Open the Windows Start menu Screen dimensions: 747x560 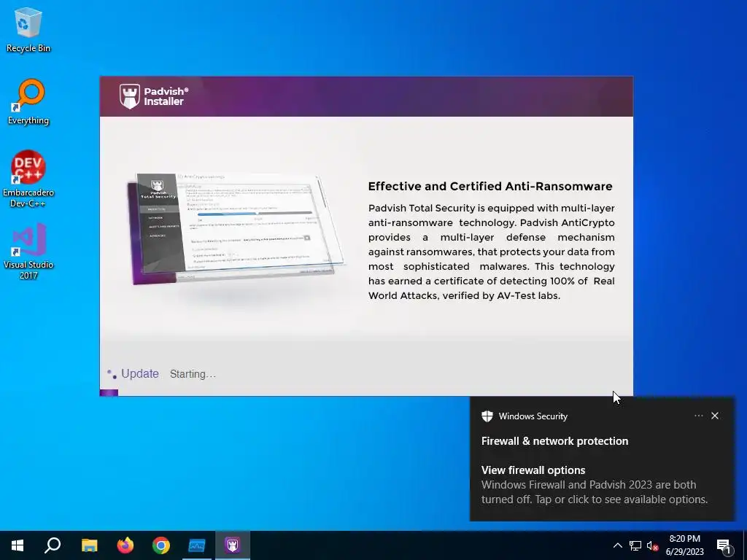click(18, 545)
